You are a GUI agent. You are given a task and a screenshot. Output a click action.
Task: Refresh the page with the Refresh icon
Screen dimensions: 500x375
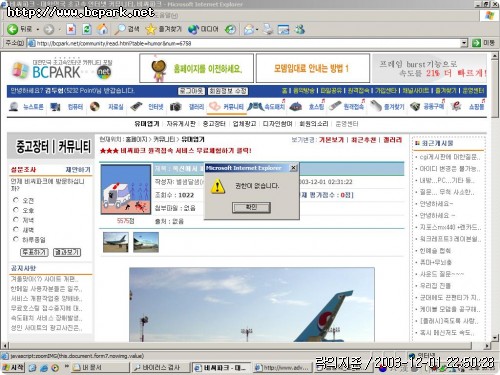point(87,30)
